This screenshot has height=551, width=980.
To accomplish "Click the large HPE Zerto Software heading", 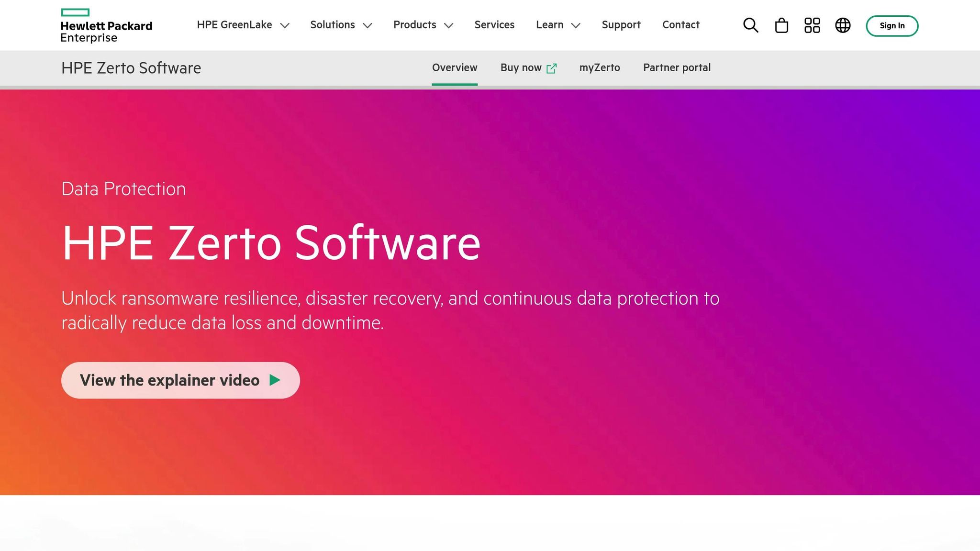I will [x=271, y=243].
